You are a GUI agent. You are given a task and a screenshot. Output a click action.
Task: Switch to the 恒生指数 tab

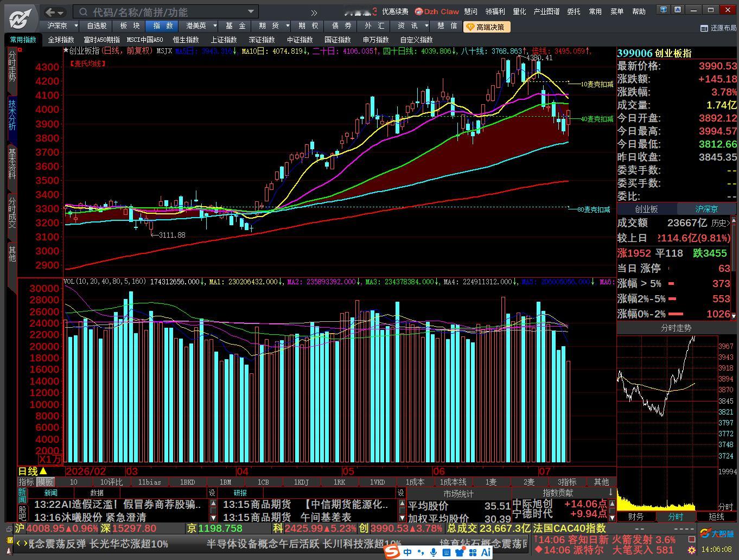(186, 40)
